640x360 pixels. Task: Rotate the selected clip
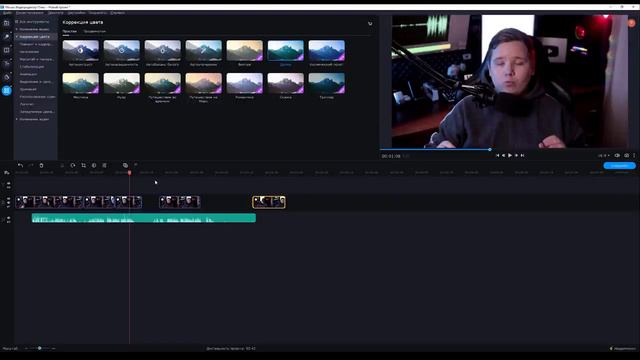click(73, 165)
